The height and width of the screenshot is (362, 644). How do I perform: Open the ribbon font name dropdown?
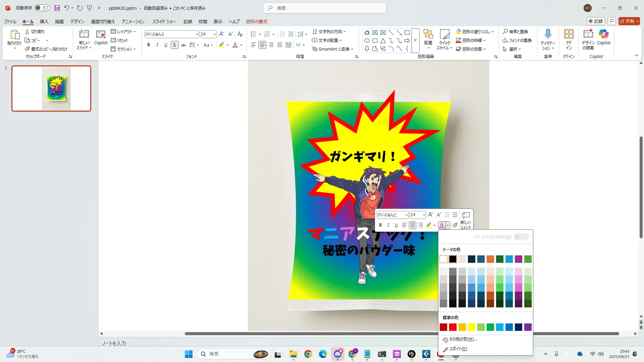(197, 34)
